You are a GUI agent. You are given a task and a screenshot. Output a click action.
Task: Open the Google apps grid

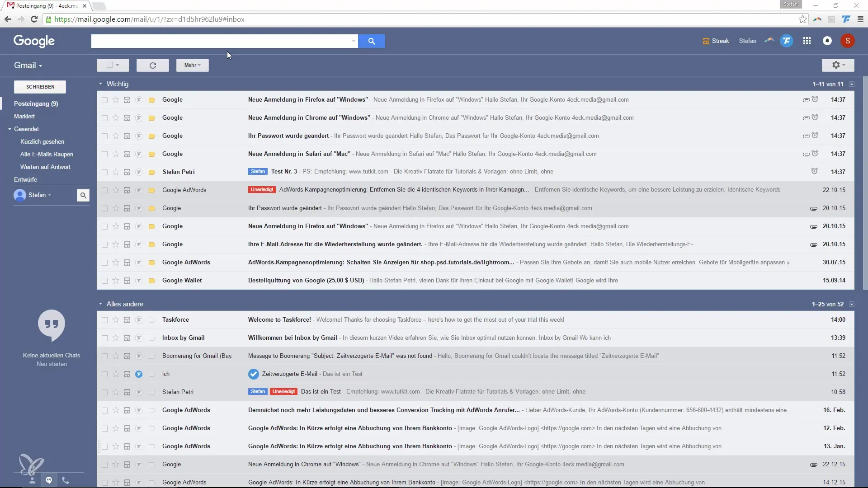[x=807, y=41]
